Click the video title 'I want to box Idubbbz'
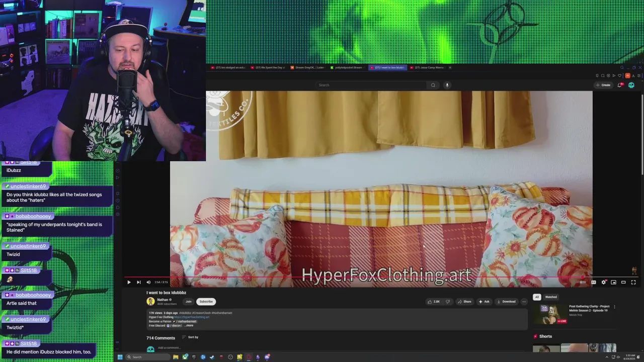644x362 pixels. pos(166,293)
